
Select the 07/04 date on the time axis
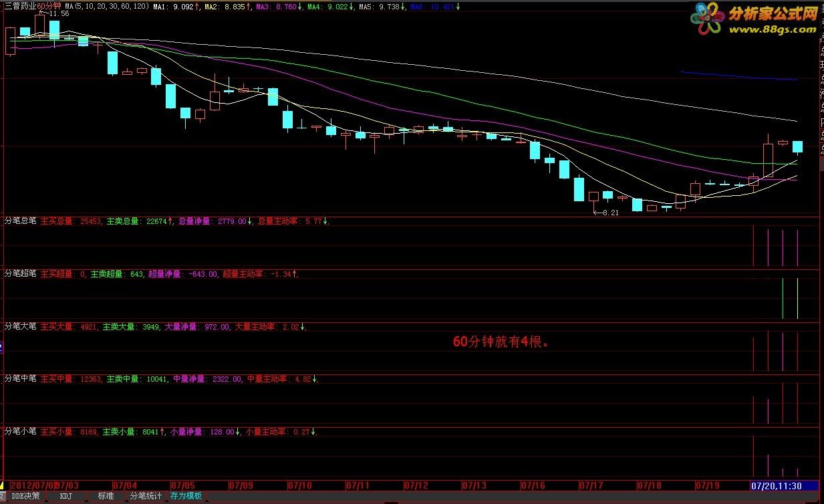126,485
